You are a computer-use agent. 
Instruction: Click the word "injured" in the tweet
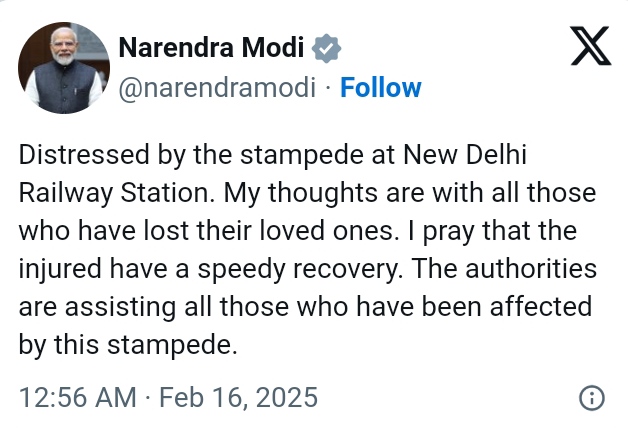[x=57, y=268]
